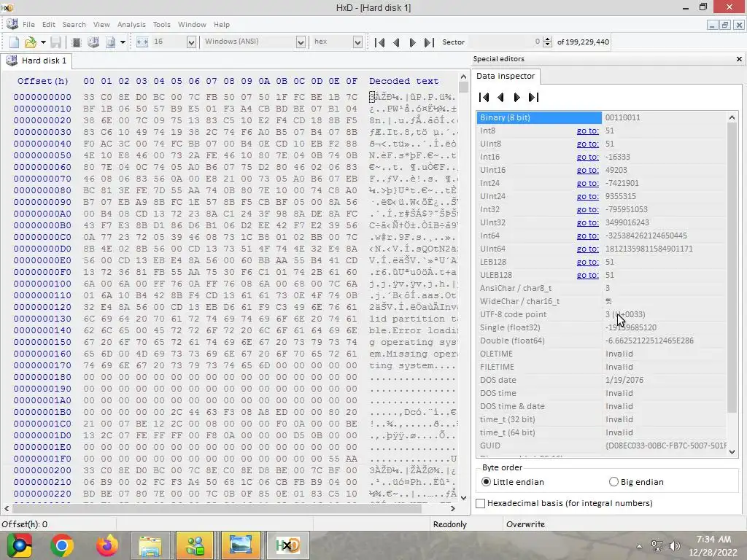Open the Windows (ANSI) charset dropdown
747x560 pixels.
pyautogui.click(x=301, y=42)
